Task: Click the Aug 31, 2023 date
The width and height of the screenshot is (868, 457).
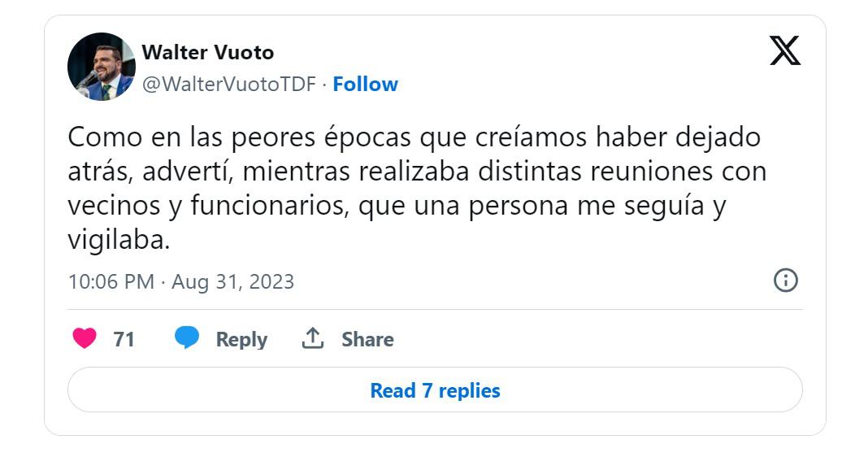Action: (x=233, y=281)
